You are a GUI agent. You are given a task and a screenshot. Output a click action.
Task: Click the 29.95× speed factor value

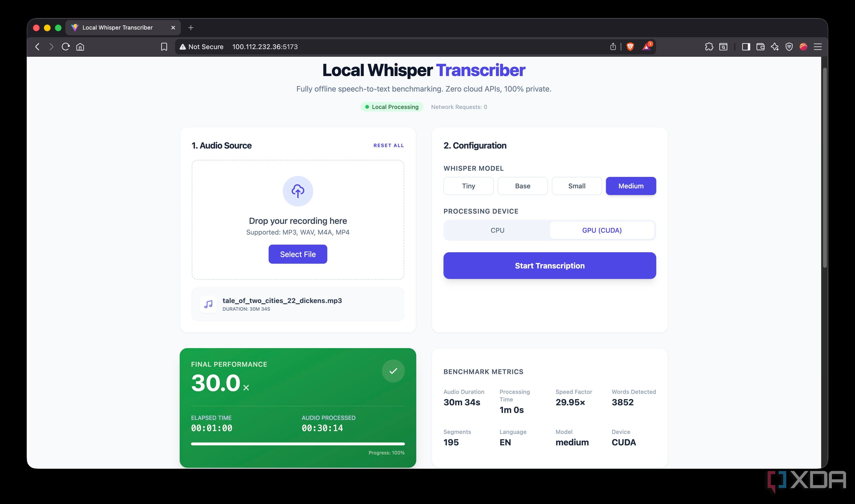coord(570,402)
